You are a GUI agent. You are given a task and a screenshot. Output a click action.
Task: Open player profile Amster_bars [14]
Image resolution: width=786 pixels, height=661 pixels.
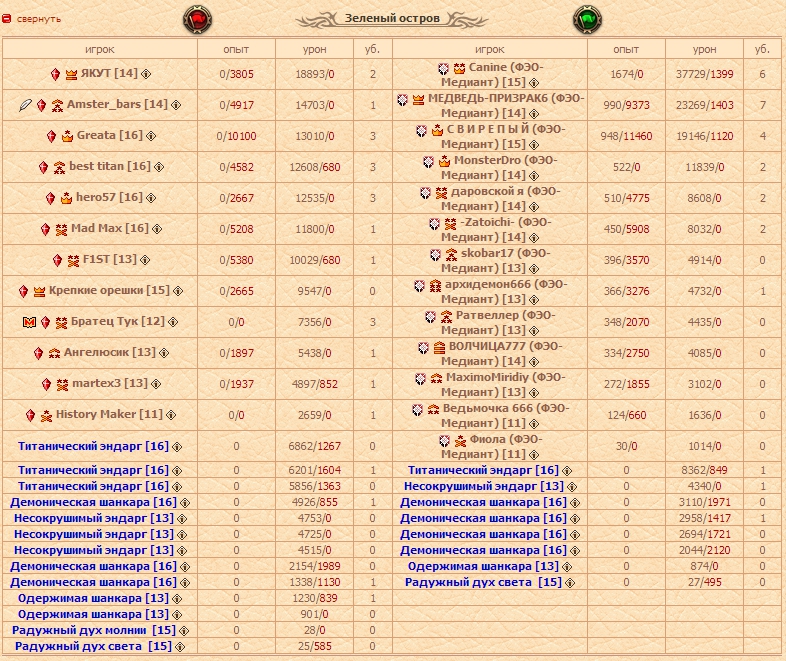click(x=117, y=104)
